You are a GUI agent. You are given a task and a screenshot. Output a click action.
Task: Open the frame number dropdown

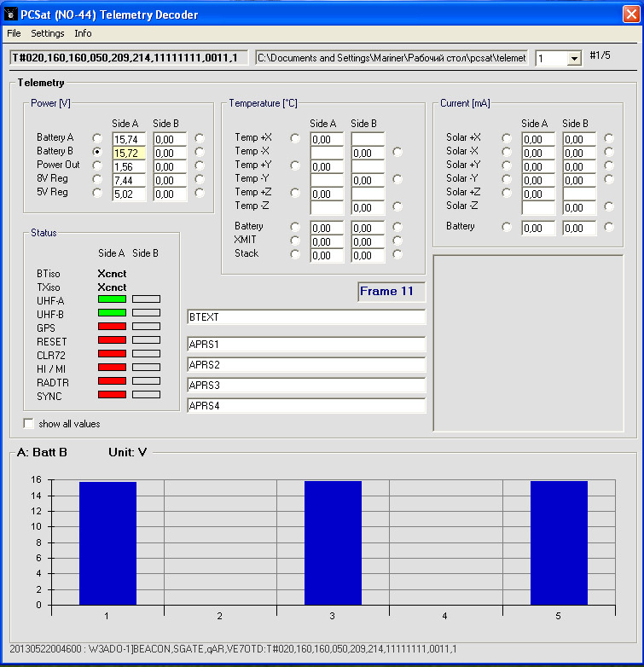tap(574, 58)
